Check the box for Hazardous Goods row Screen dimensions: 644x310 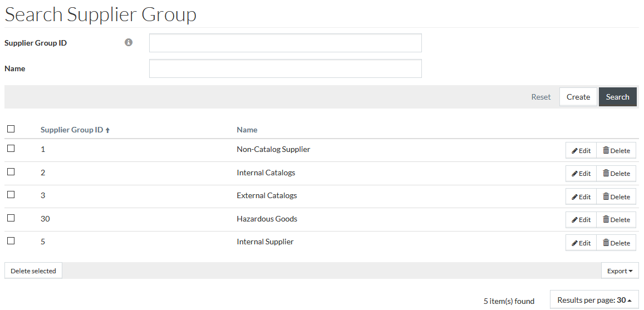[11, 218]
